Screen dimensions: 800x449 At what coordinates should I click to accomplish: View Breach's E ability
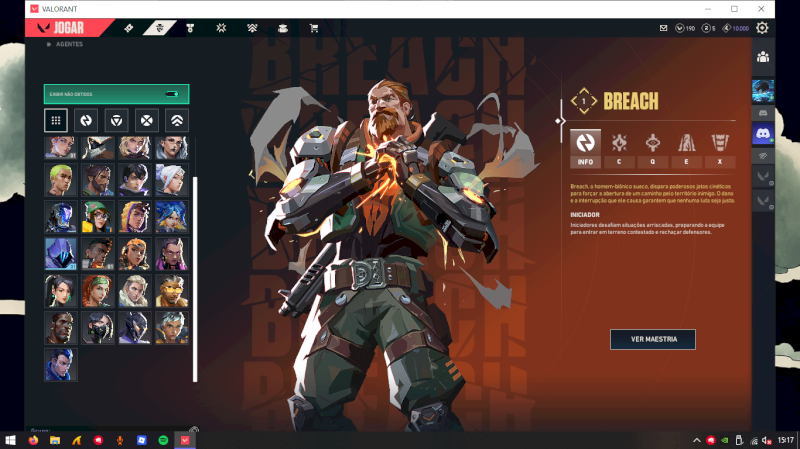(686, 148)
